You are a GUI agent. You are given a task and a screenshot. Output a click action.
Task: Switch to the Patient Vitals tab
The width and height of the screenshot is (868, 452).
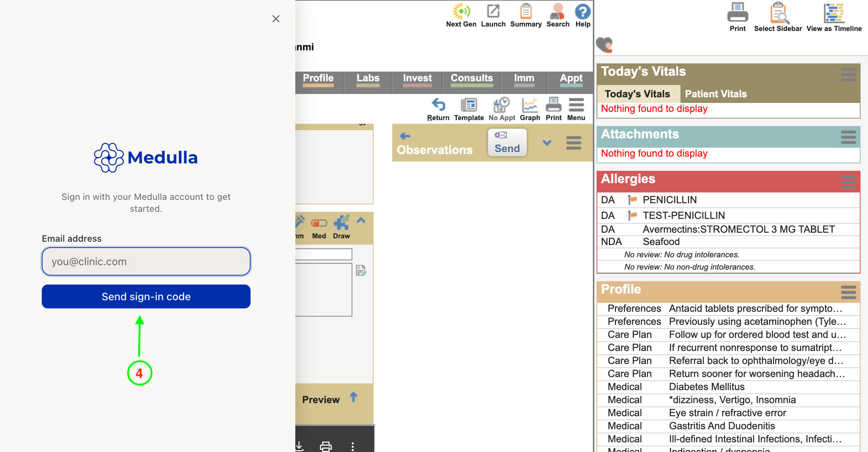[716, 94]
